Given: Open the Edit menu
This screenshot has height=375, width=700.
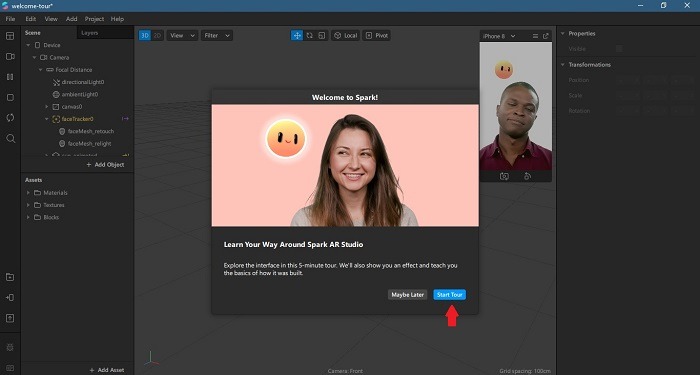Looking at the screenshot, I should [31, 19].
